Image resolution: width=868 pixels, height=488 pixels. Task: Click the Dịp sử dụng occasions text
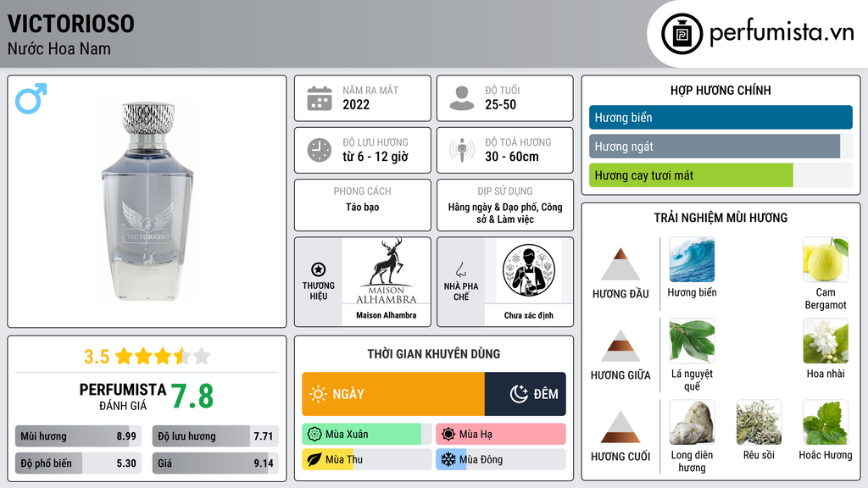(505, 213)
